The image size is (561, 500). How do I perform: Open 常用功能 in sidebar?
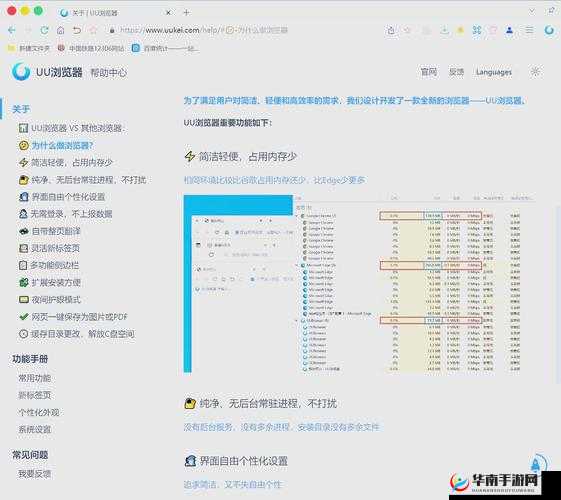tap(34, 378)
